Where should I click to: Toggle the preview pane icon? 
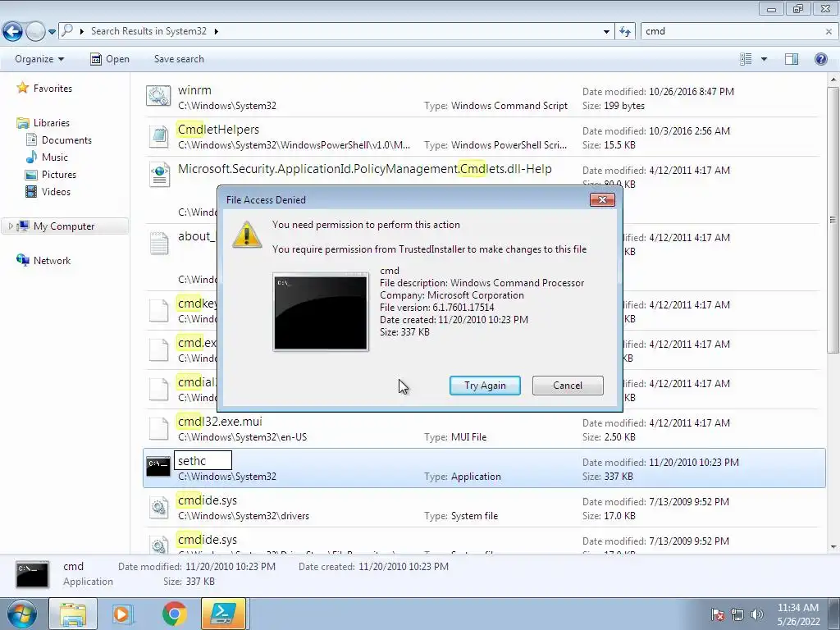tap(792, 59)
